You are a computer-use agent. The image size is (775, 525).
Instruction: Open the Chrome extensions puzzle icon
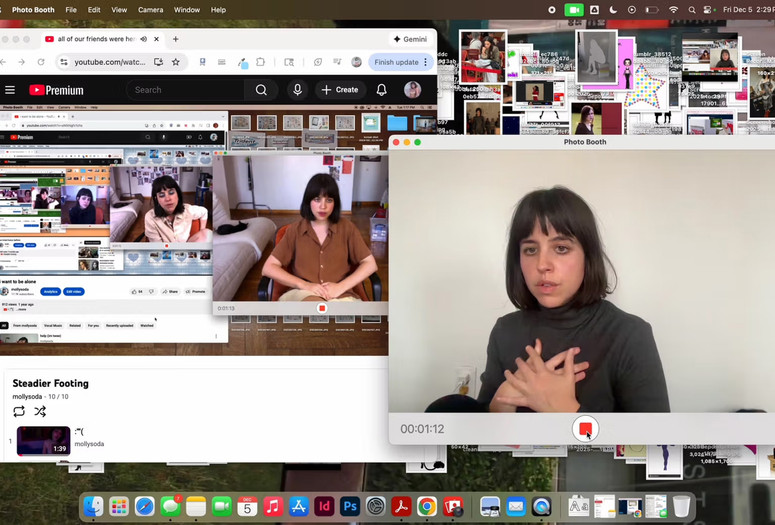tap(260, 62)
